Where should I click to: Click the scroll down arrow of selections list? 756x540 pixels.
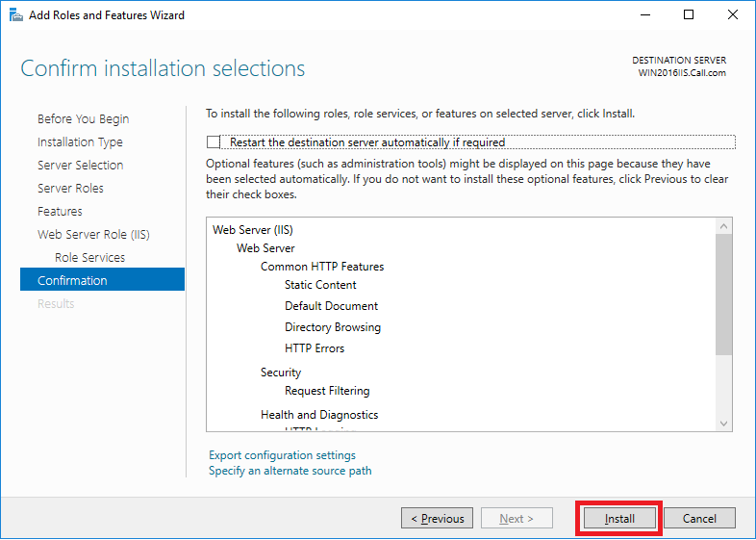(x=723, y=424)
